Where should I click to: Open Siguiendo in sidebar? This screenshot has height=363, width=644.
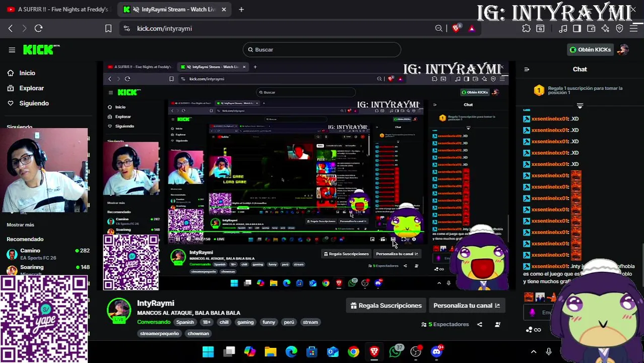(34, 103)
